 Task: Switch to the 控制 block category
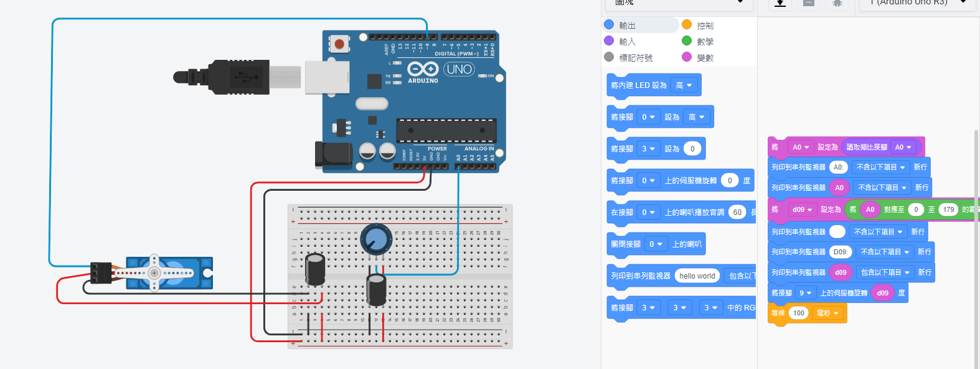705,26
